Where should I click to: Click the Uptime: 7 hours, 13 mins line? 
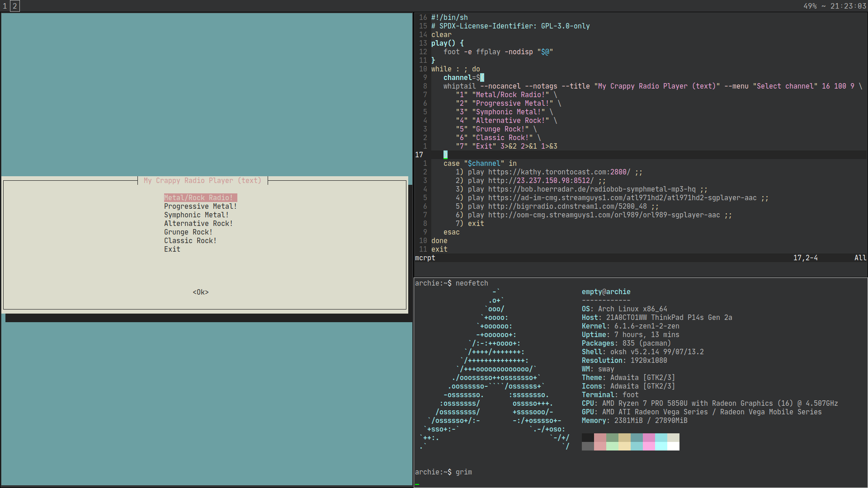(x=630, y=335)
